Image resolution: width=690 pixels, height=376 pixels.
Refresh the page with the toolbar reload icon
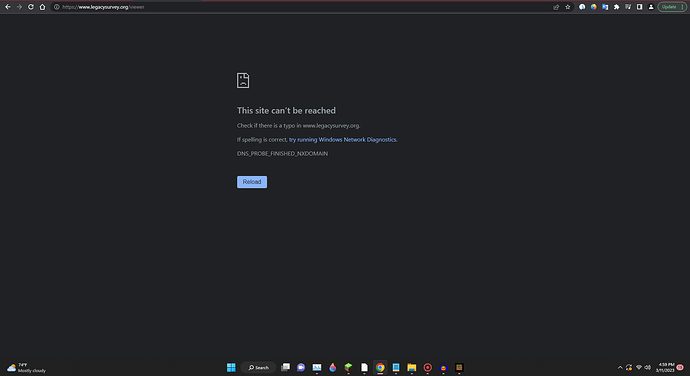[31, 7]
